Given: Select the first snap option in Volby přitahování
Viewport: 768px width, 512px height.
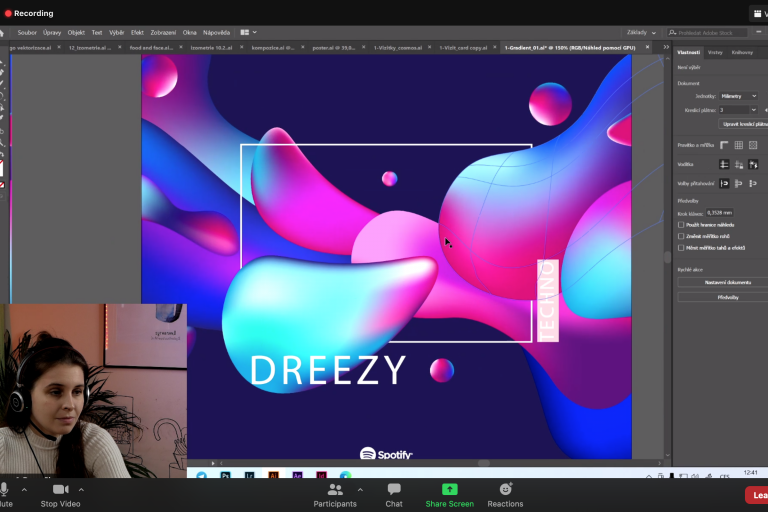Looking at the screenshot, I should (x=724, y=183).
